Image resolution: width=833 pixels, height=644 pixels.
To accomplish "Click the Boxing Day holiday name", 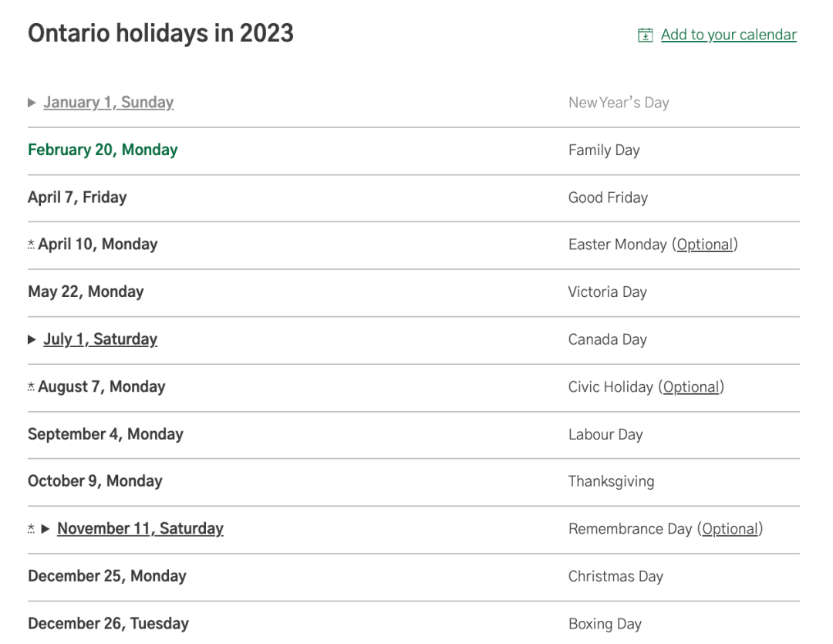I will point(605,624).
